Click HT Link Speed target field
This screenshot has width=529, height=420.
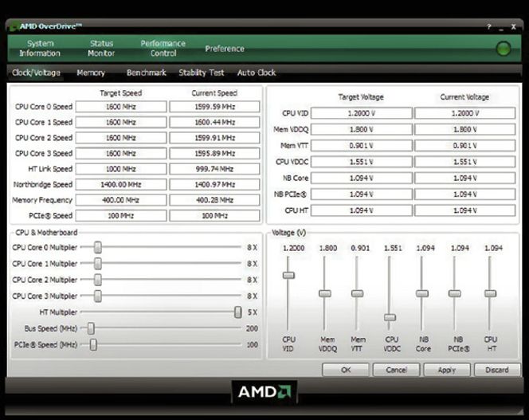tap(121, 169)
